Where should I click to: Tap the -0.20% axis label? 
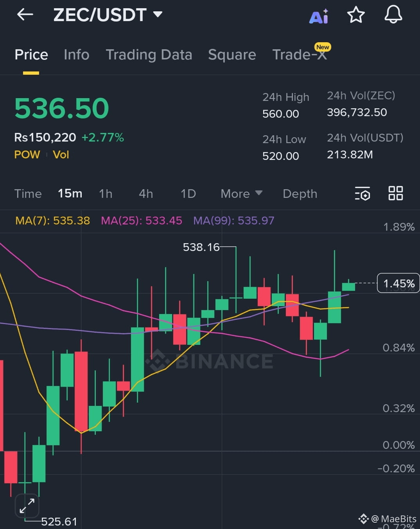point(396,468)
